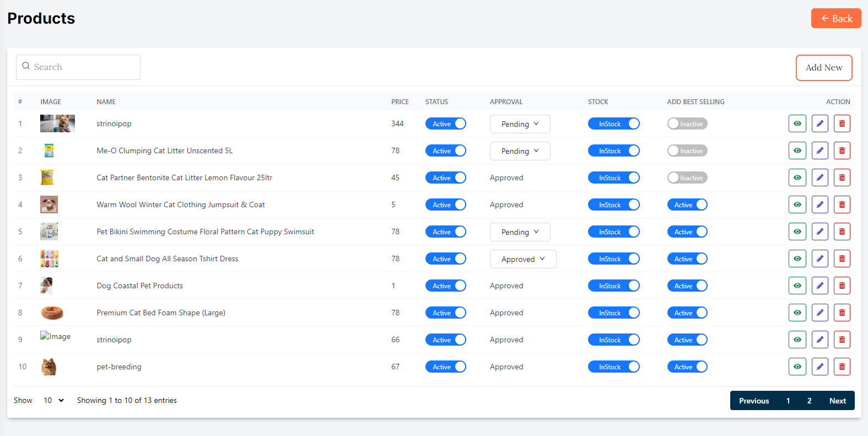The image size is (868, 436).
Task: Open the Show entries per page dropdown
Action: pos(53,400)
